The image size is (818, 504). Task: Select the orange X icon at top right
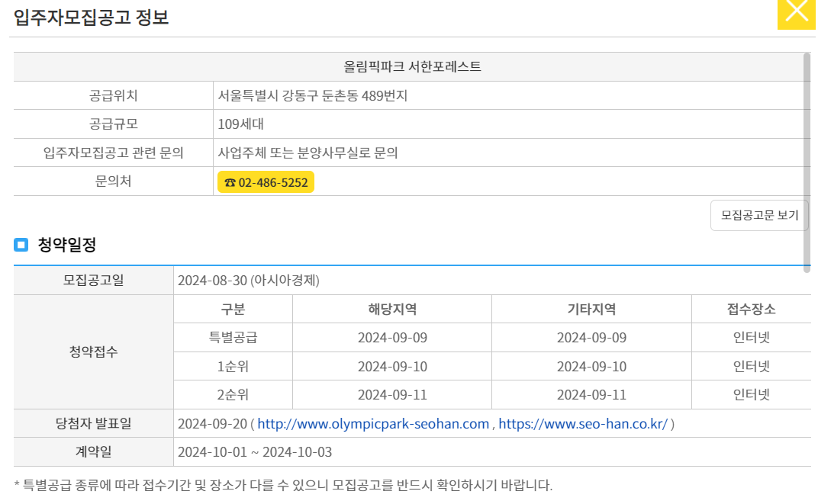(798, 11)
